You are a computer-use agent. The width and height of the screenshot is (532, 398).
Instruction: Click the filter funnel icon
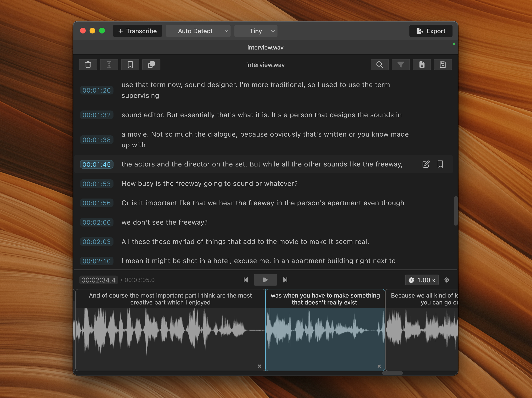pyautogui.click(x=401, y=65)
